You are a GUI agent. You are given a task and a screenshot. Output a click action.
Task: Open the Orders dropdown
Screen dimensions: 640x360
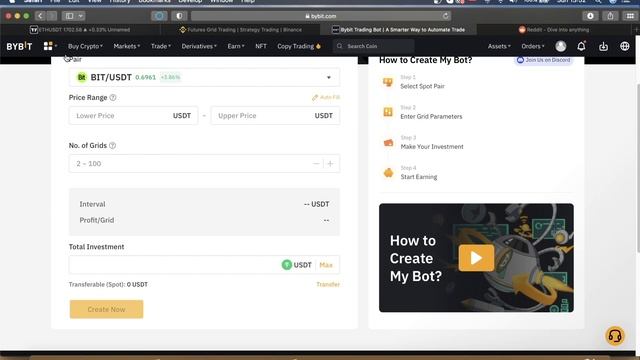[533, 46]
